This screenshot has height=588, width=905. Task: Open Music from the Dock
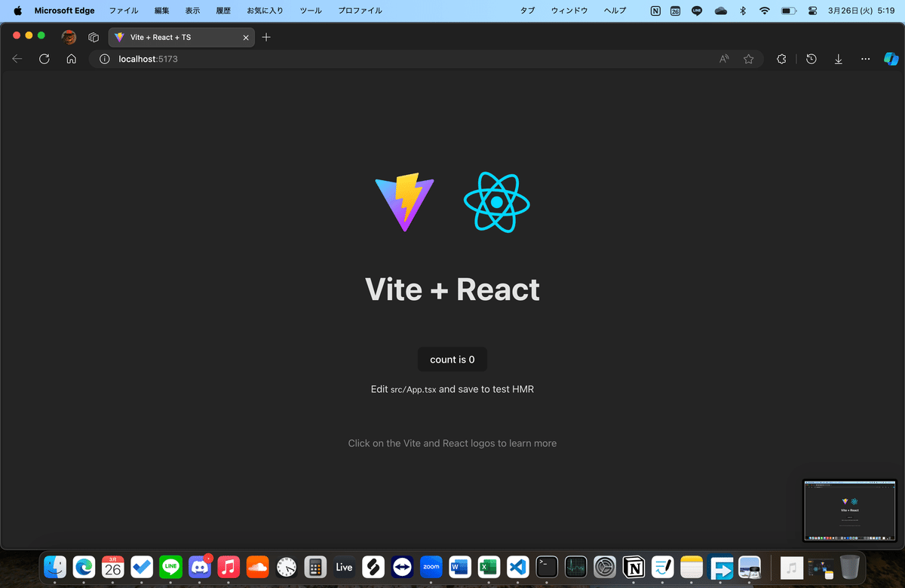[229, 567]
